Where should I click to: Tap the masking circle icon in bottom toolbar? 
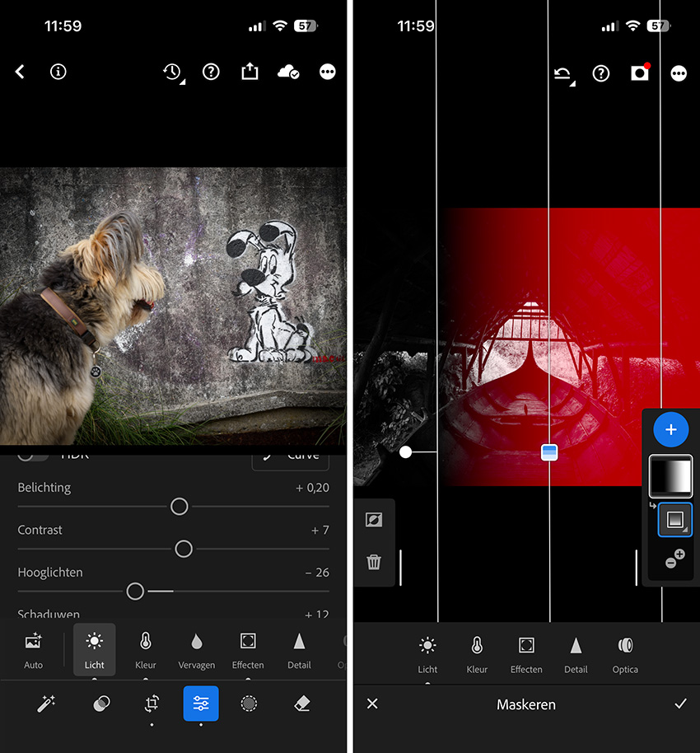point(249,704)
